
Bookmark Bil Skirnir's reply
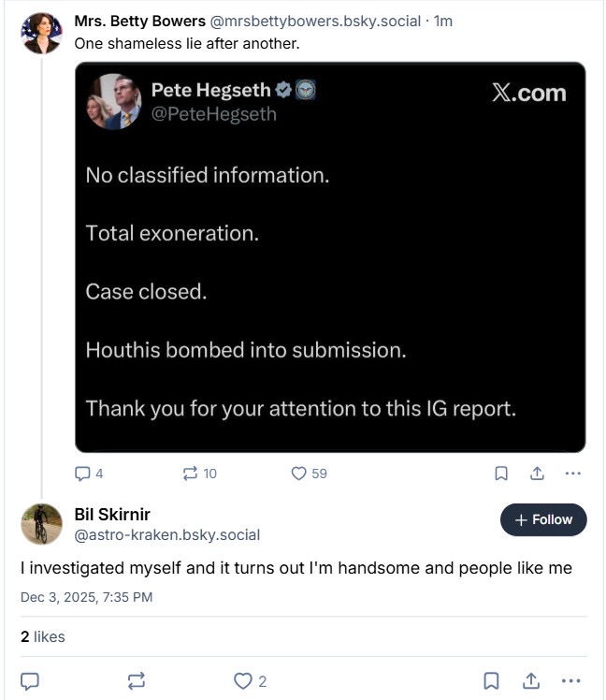pos(493,680)
